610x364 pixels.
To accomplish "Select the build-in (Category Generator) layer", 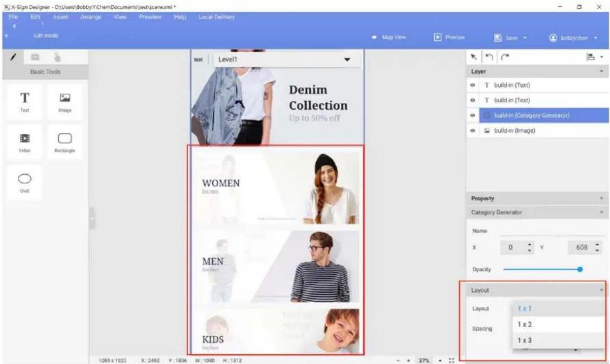I will click(x=544, y=116).
